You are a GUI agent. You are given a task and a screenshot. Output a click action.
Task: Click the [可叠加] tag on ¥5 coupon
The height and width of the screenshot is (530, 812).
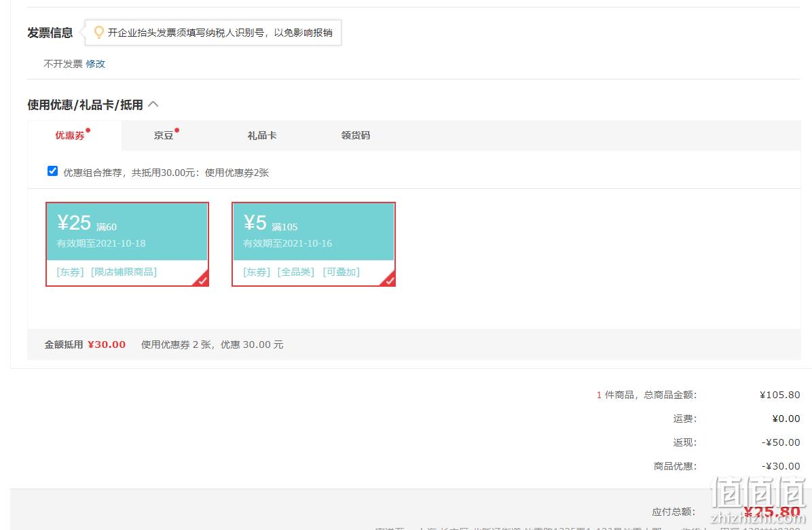click(342, 272)
